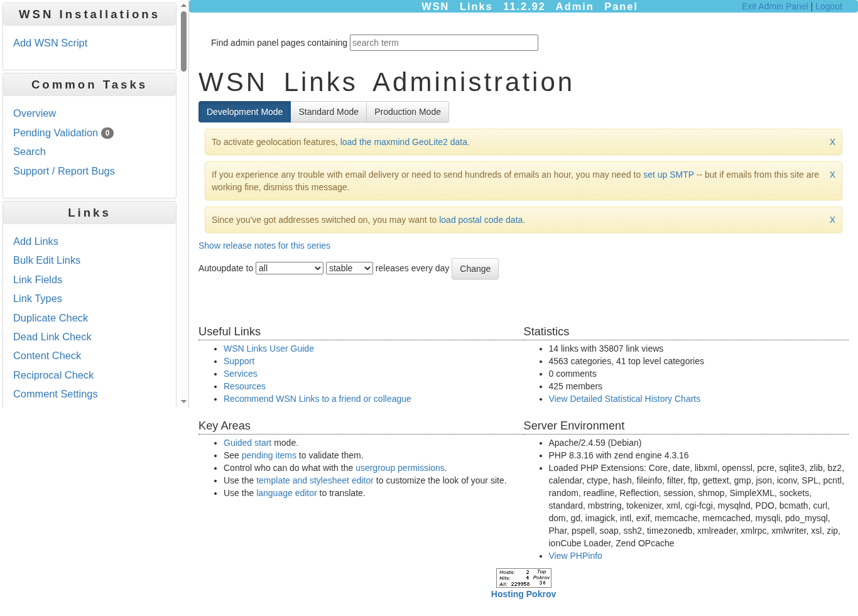
Task: Click the 'set up SMTP' link
Action: point(668,175)
